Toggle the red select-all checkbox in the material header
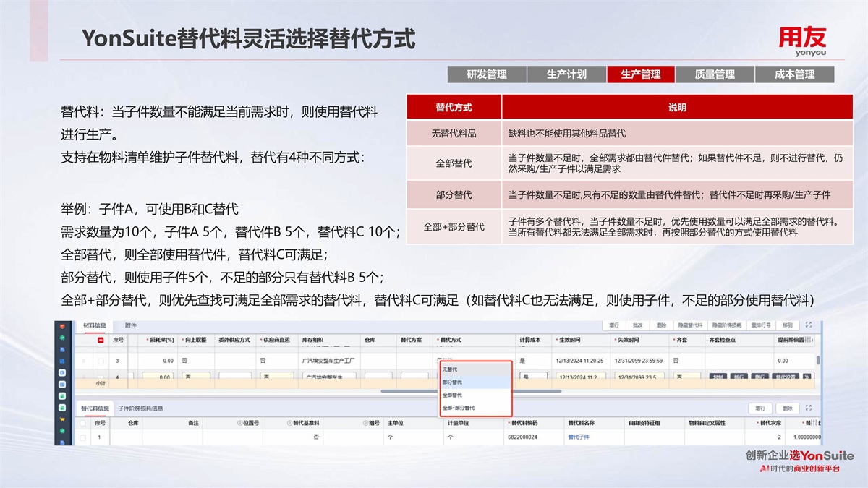The width and height of the screenshot is (868, 488). pyautogui.click(x=101, y=340)
